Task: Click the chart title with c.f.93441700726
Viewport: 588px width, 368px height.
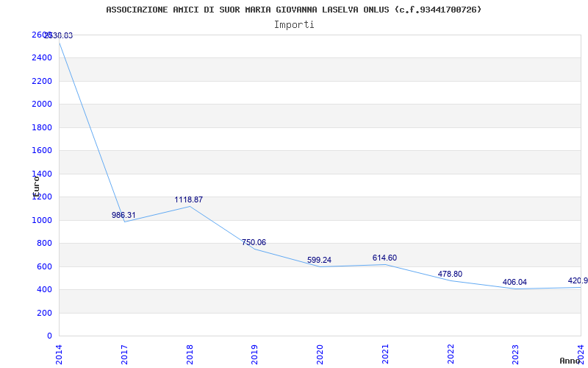Action: tap(293, 10)
